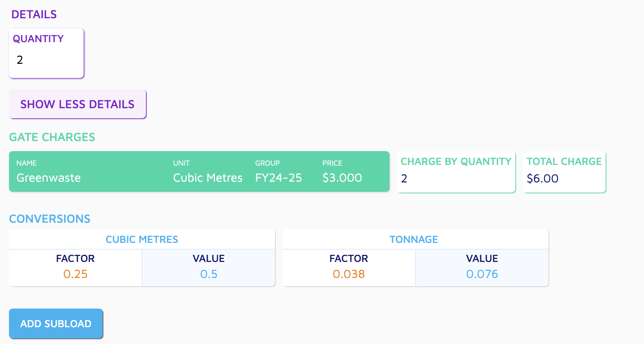Image resolution: width=644 pixels, height=344 pixels.
Task: Click the Add Subload button
Action: point(56,323)
